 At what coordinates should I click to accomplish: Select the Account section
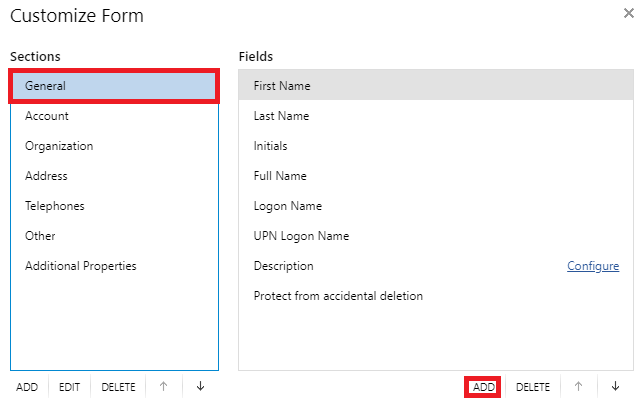coord(114,116)
